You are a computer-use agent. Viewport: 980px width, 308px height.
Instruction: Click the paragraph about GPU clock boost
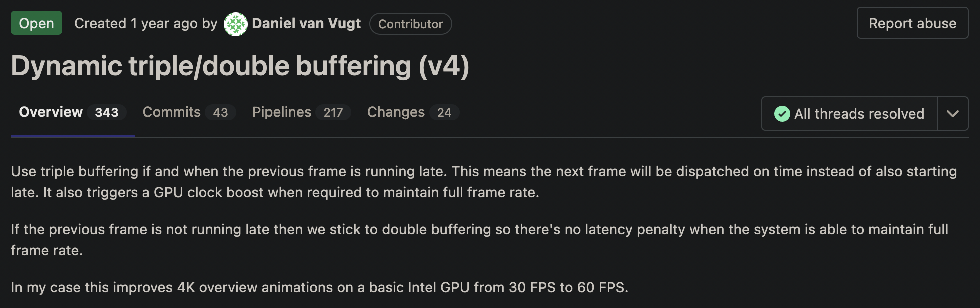483,182
